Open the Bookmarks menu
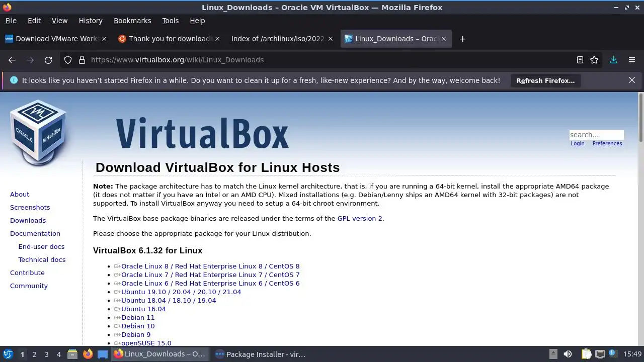 click(x=132, y=21)
